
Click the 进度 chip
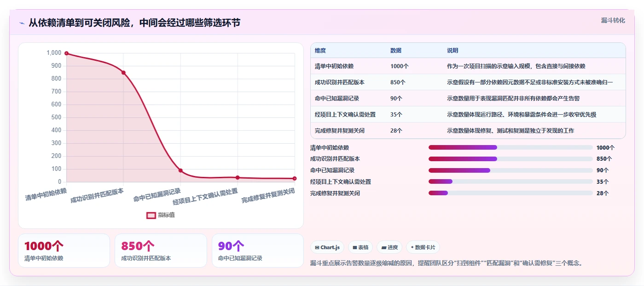(389, 247)
